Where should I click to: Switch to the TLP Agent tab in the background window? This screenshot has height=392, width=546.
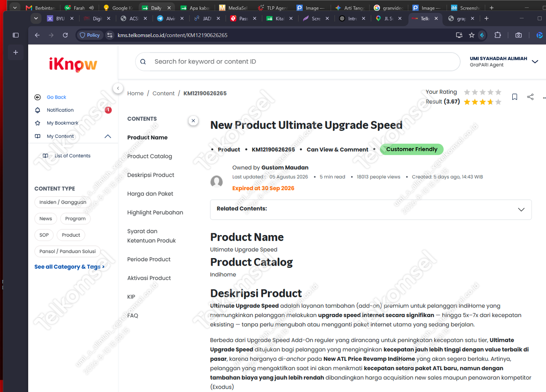point(273,8)
